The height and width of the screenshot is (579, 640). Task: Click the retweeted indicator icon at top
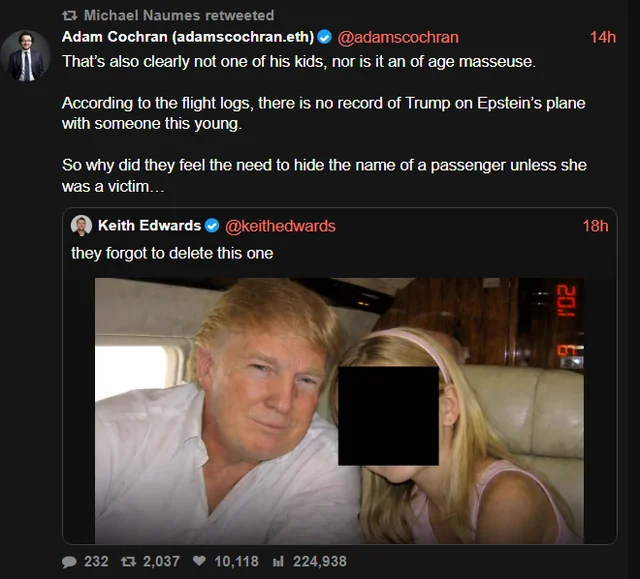coord(70,16)
